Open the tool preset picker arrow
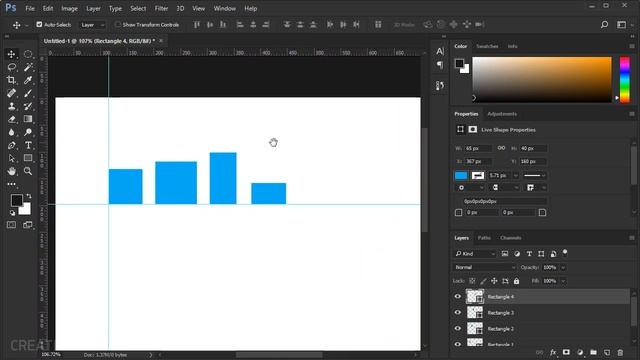The width and height of the screenshot is (640, 360). point(27,25)
